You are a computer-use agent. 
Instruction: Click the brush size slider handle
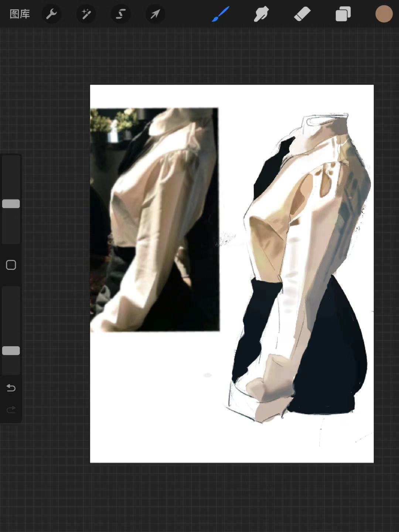pos(11,204)
